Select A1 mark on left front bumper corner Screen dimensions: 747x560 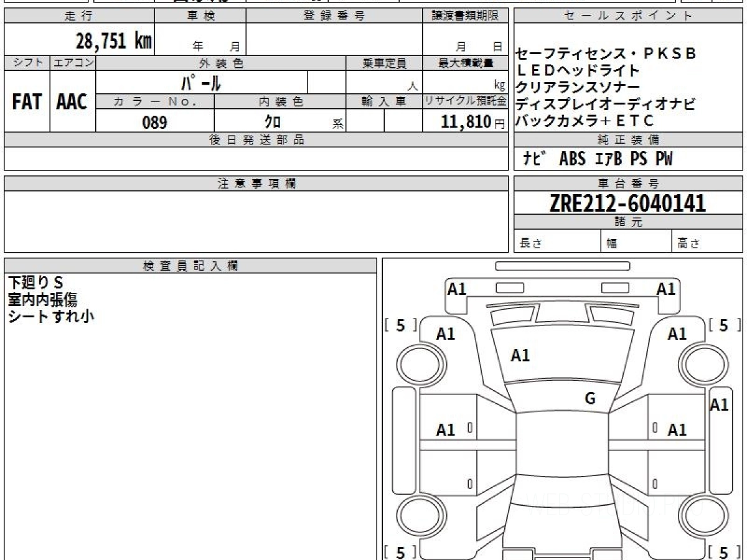[457, 289]
